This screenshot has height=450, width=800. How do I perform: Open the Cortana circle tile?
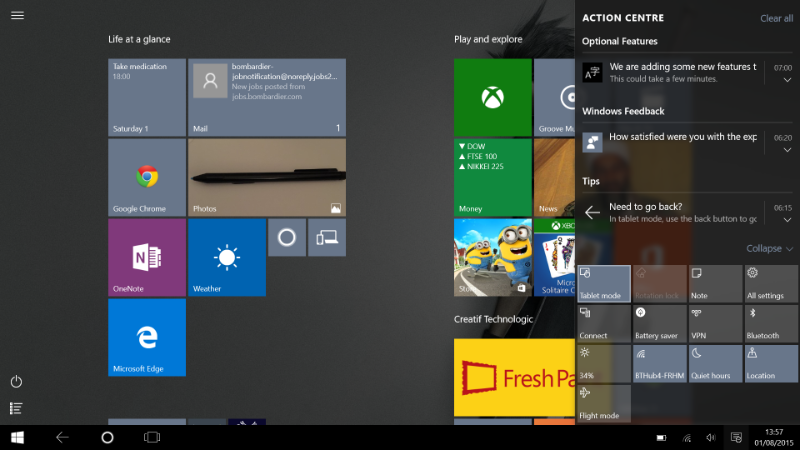click(286, 238)
